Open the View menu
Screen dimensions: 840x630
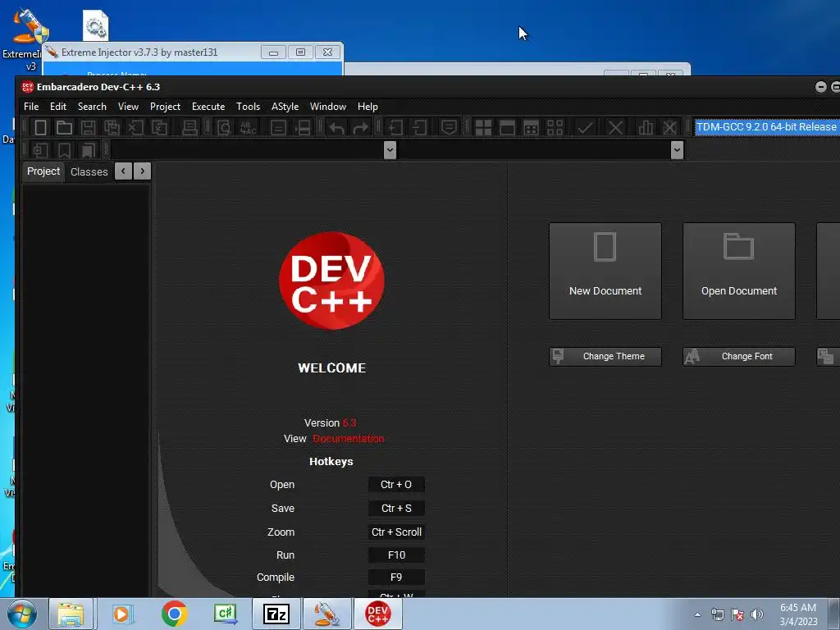click(129, 107)
